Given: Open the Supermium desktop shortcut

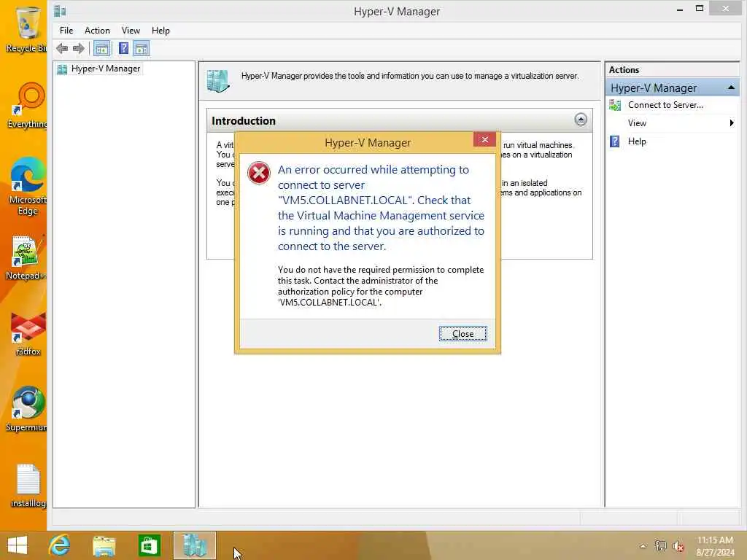Looking at the screenshot, I should click(27, 408).
